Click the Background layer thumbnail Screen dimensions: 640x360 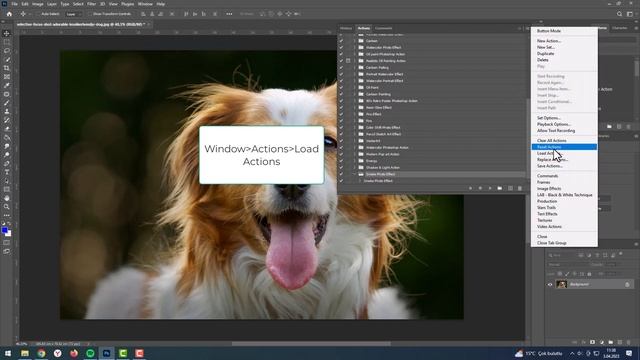coord(562,284)
